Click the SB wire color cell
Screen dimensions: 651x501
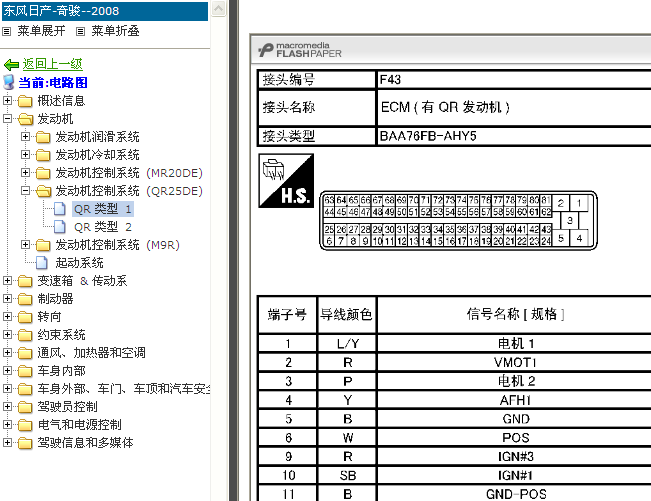point(347,475)
